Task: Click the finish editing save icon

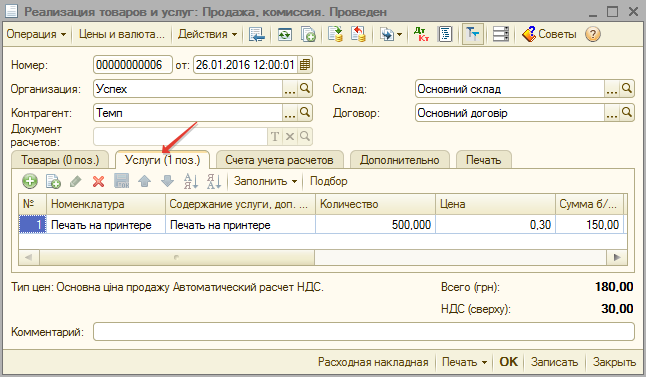Action: 122,181
